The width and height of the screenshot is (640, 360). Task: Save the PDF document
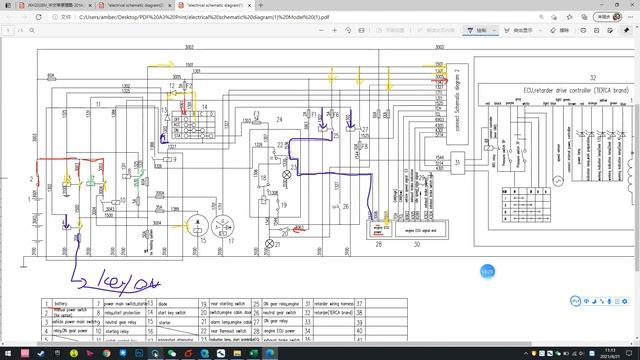tap(597, 30)
